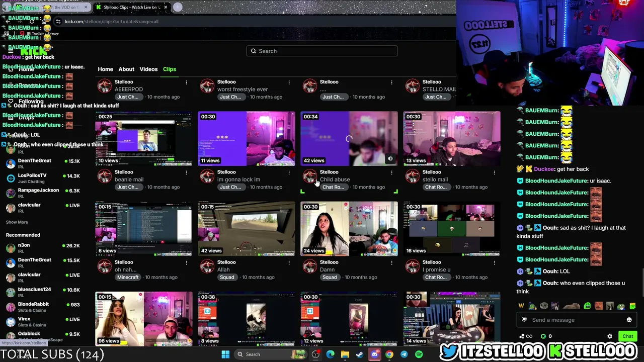Switch to the Videos tab

coord(148,69)
